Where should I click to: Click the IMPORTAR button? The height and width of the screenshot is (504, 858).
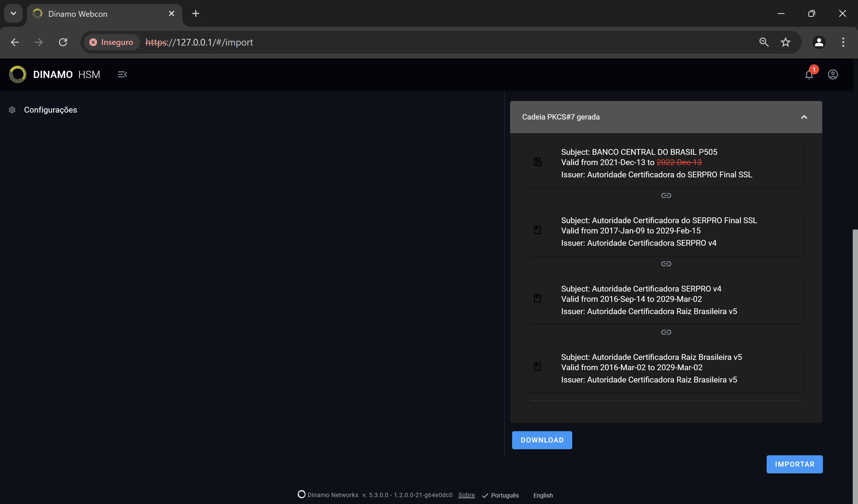click(x=795, y=464)
